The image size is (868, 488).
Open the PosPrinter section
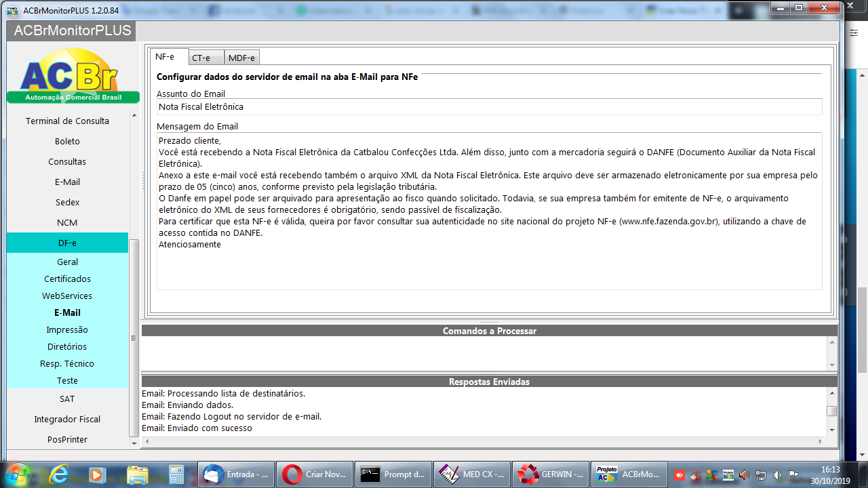pos(67,439)
